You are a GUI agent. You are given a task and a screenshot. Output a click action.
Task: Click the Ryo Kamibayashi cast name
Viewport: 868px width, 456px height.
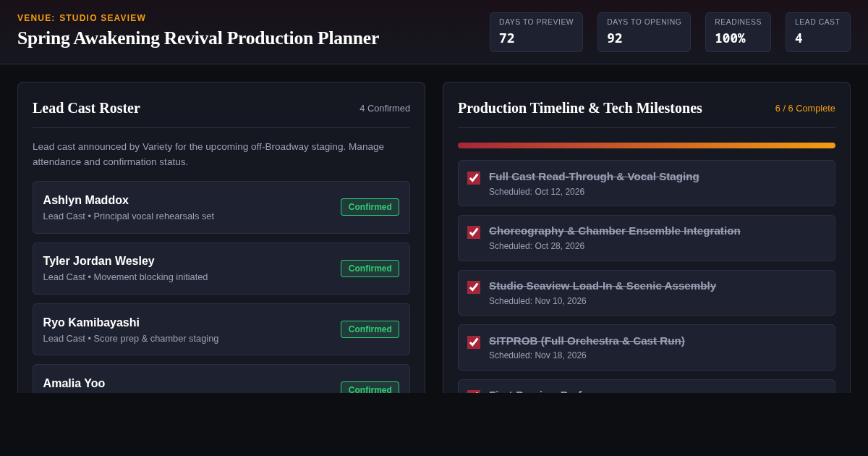[91, 323]
